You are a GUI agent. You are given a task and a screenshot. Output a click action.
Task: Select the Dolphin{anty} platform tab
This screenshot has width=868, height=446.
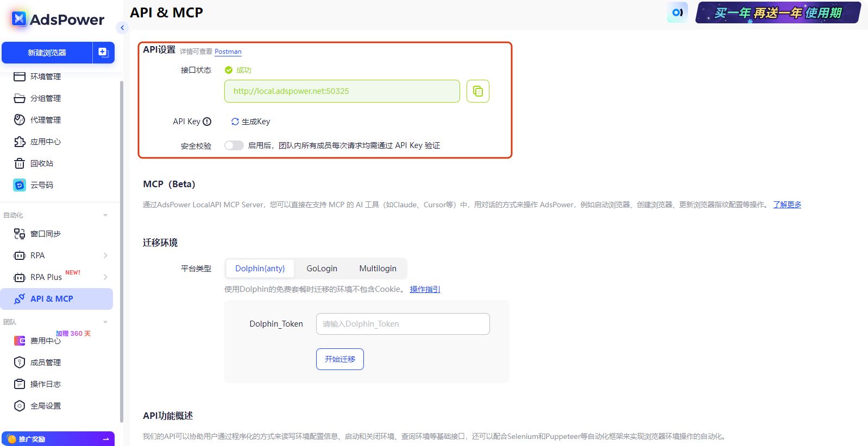[x=260, y=269]
